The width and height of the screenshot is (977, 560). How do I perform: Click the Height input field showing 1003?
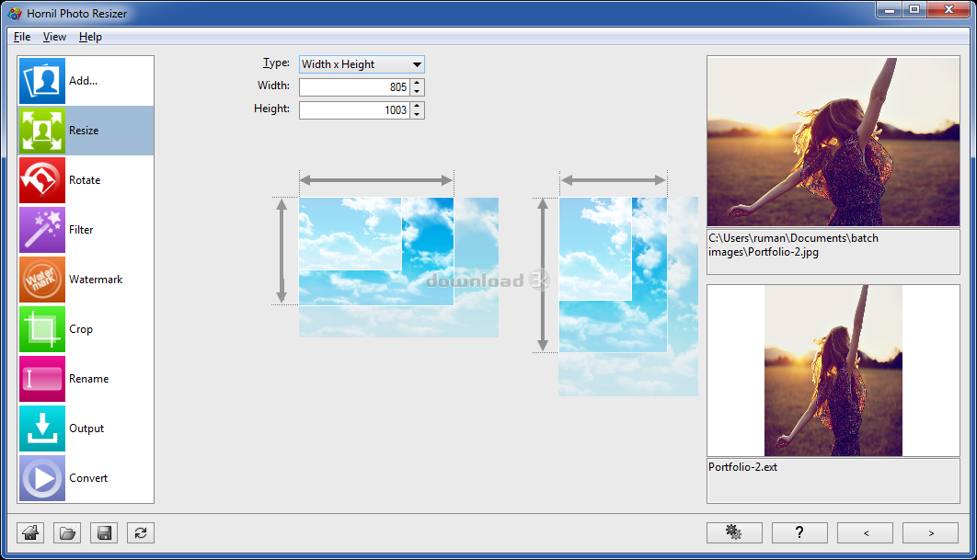coord(354,110)
